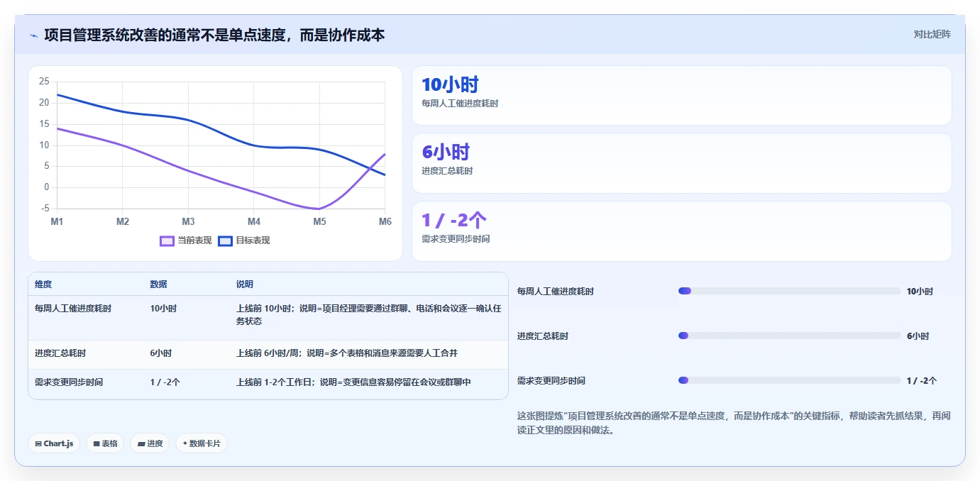Click the progress label 每周人工催进度耗时
Screen dimensions: 980x481
556,291
